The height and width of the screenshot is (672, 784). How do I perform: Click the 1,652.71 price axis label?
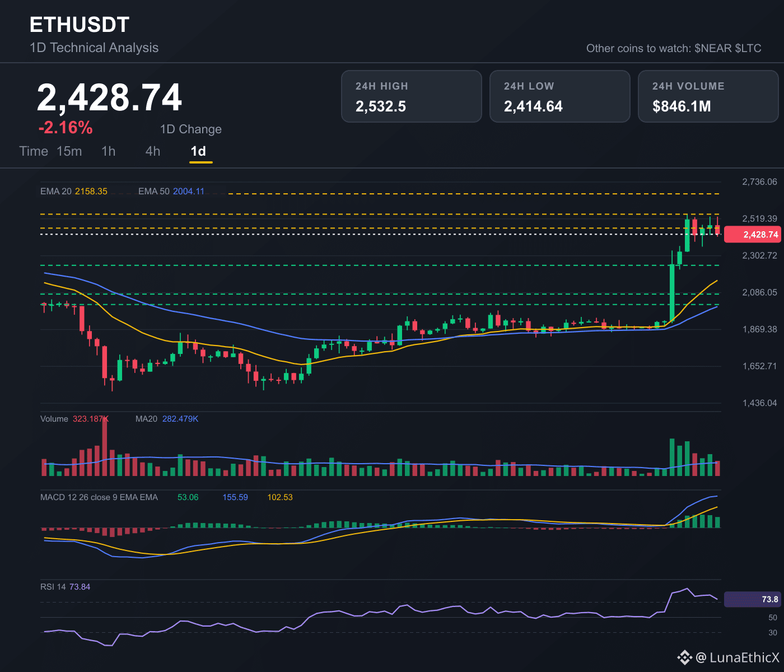[759, 366]
